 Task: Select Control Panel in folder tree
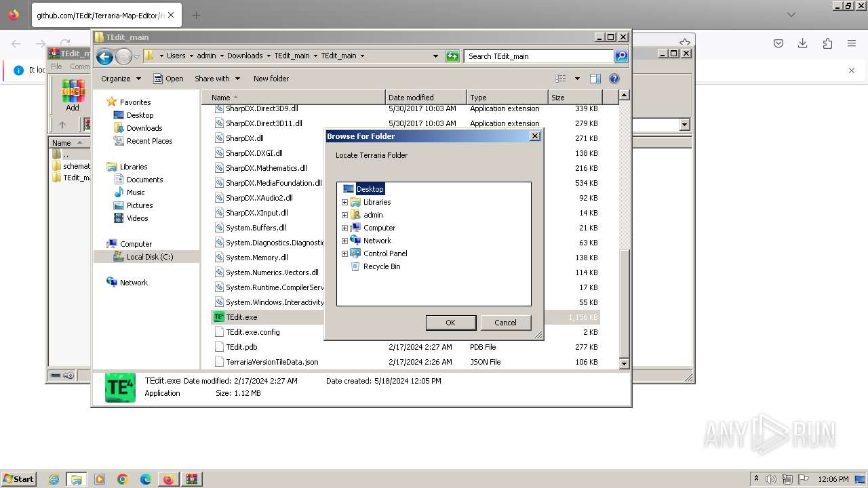click(385, 253)
